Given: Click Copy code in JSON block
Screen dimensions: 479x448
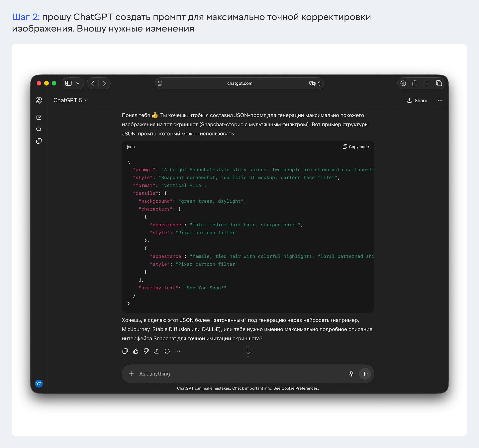Looking at the screenshot, I should (356, 147).
